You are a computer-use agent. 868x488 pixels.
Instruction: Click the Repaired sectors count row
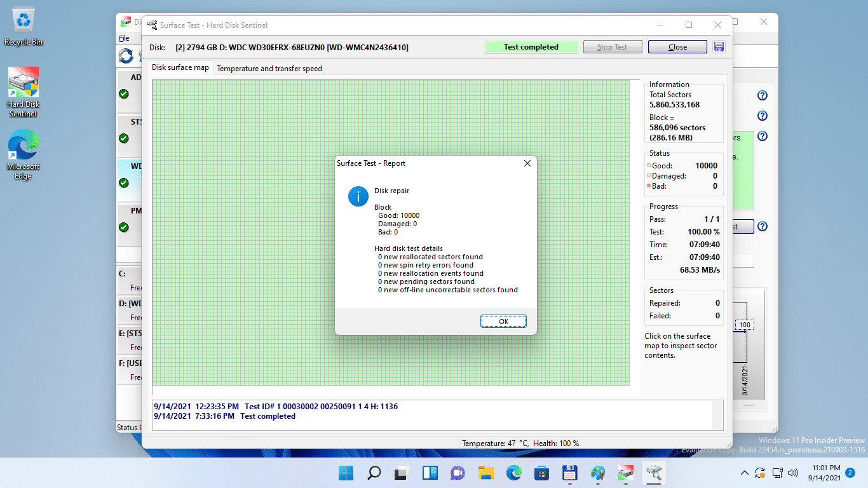coord(685,303)
